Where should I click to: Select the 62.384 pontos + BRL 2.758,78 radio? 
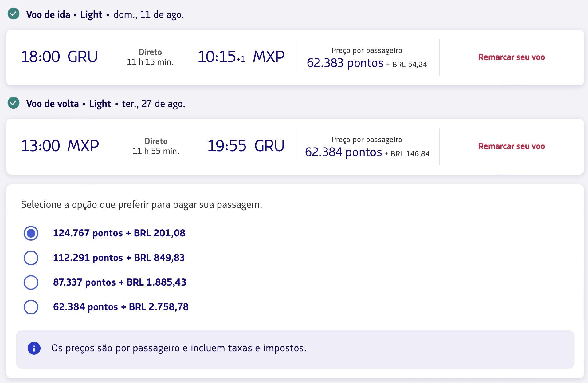[31, 307]
